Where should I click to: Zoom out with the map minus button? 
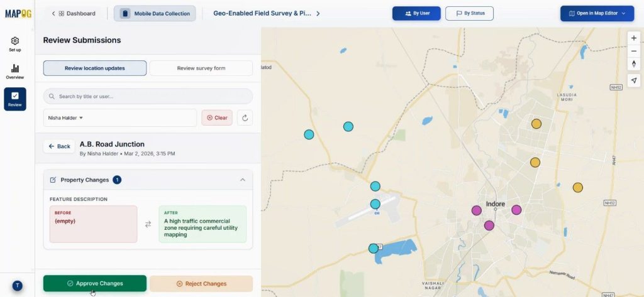[634, 51]
